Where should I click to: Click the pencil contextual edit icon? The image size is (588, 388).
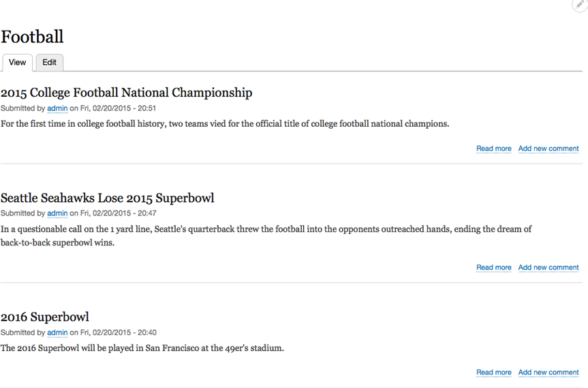point(580,5)
